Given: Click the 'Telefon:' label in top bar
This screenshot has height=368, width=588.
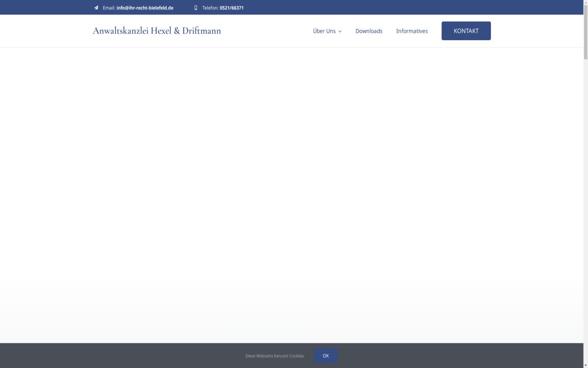Looking at the screenshot, I should point(210,8).
